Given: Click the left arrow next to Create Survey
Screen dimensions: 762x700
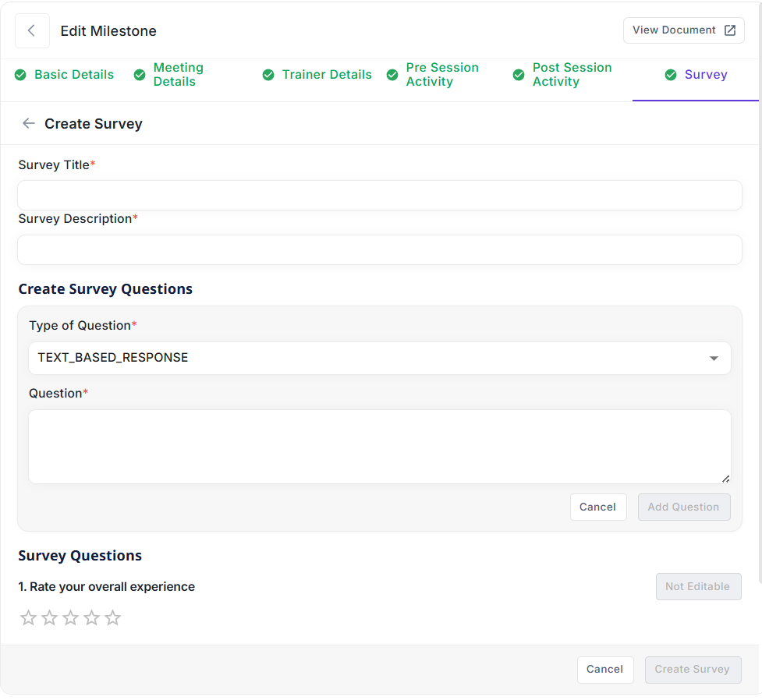Looking at the screenshot, I should coord(29,124).
